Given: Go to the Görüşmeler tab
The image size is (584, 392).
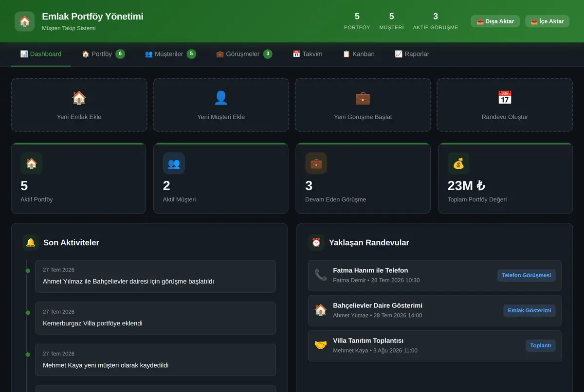Looking at the screenshot, I should pos(244,54).
